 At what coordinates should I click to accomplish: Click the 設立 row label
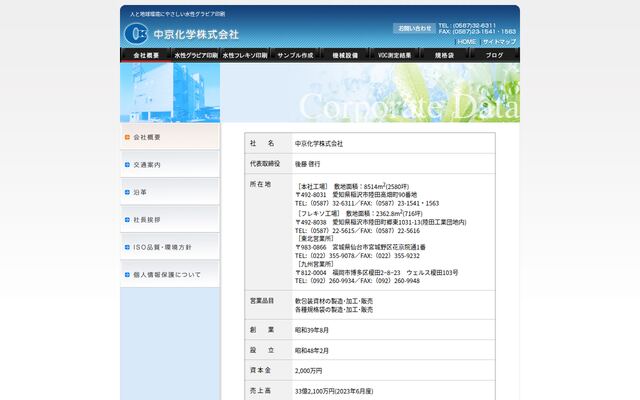(x=262, y=350)
